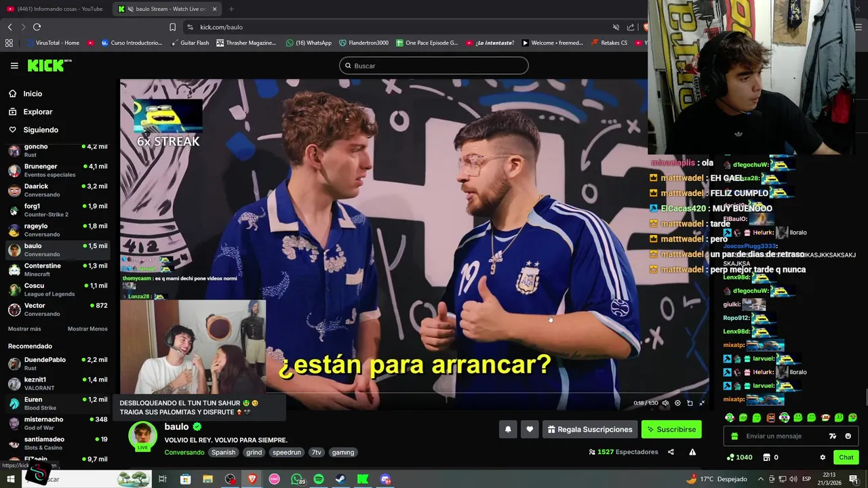The height and width of the screenshot is (488, 868).
Task: Open the emoji picker in chat
Action: [848, 436]
